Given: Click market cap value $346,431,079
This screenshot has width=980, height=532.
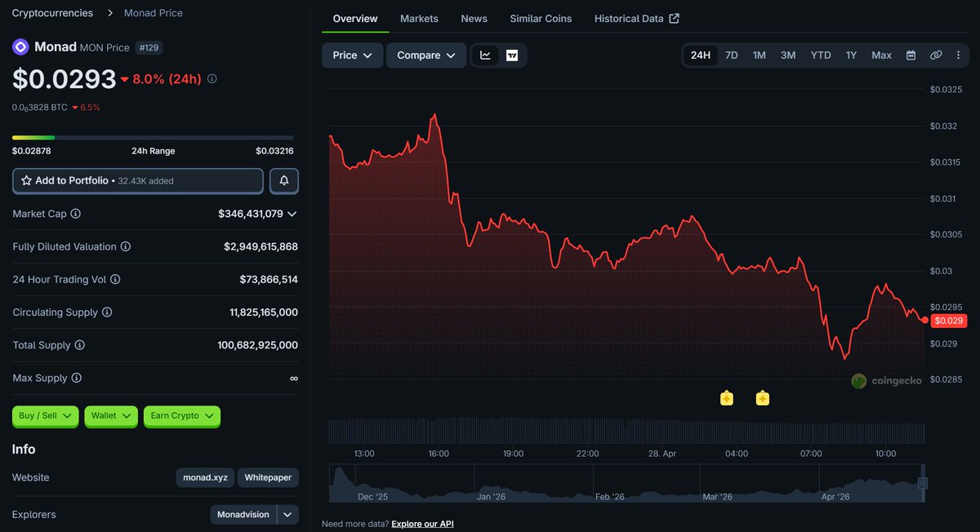Looking at the screenshot, I should pyautogui.click(x=251, y=214).
